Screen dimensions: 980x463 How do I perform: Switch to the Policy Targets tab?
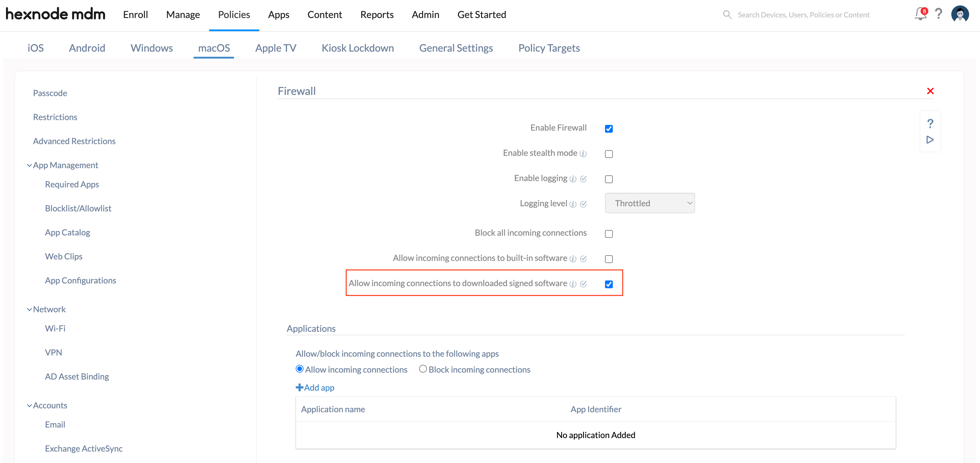(x=549, y=48)
